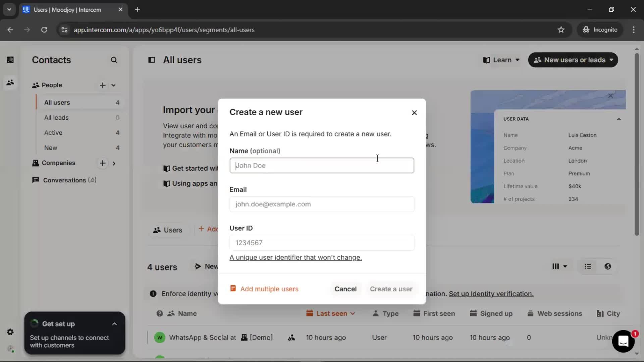Reload the browser page

tap(44, 30)
